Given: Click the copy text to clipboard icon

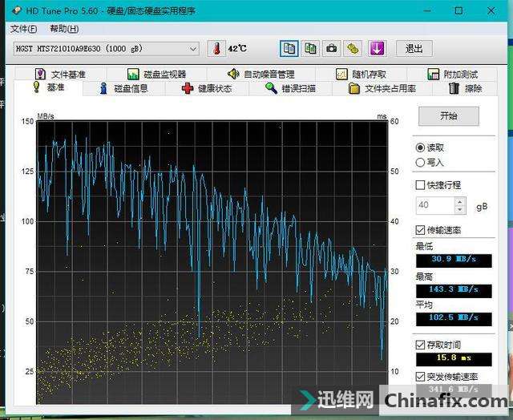Looking at the screenshot, I should pyautogui.click(x=288, y=48).
